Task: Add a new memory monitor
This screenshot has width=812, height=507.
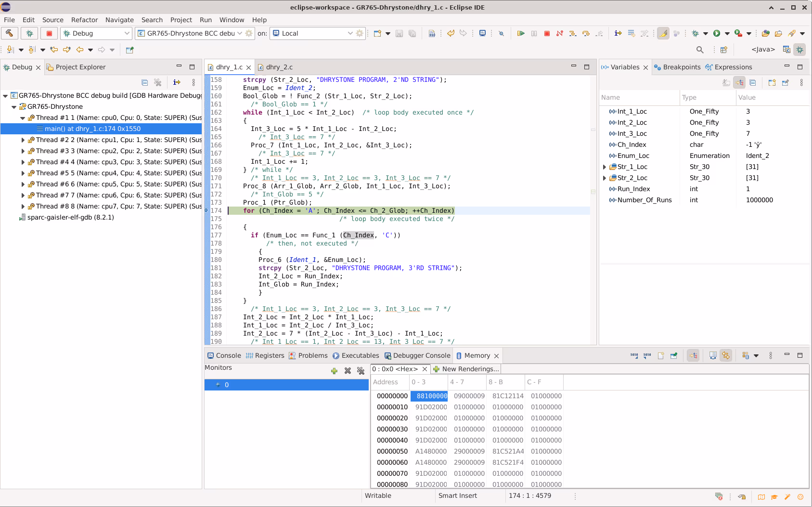Action: pyautogui.click(x=334, y=371)
